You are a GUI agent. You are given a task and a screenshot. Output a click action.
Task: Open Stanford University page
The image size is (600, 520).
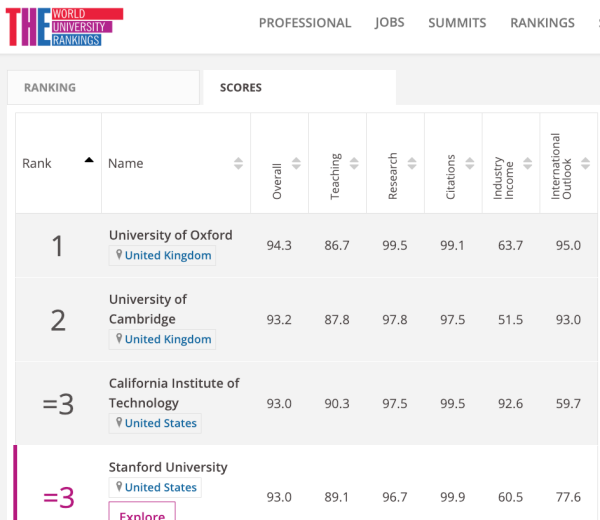click(168, 467)
